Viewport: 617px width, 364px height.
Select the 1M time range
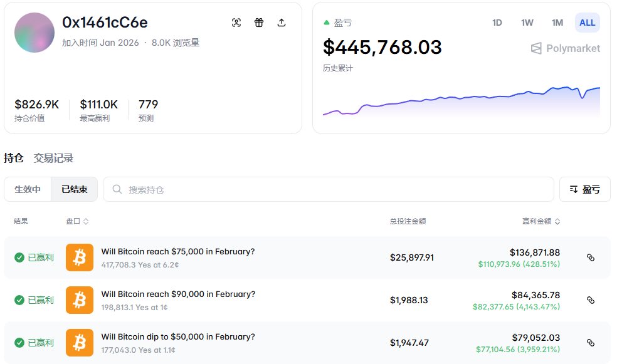click(557, 23)
